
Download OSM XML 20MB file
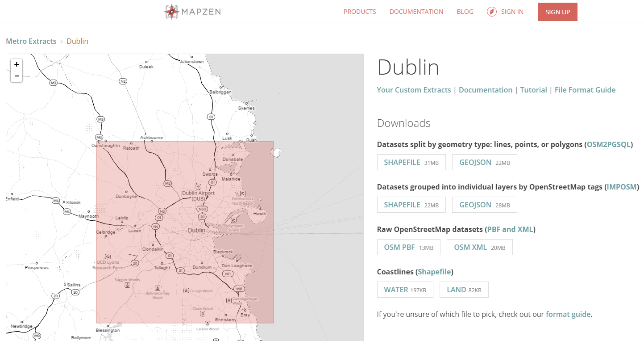click(480, 247)
